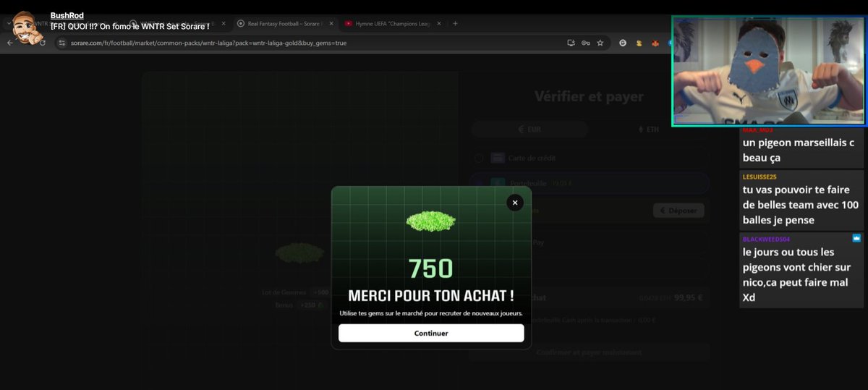Click the '99,95 €' total price
This screenshot has width=868, height=390.
(689, 297)
